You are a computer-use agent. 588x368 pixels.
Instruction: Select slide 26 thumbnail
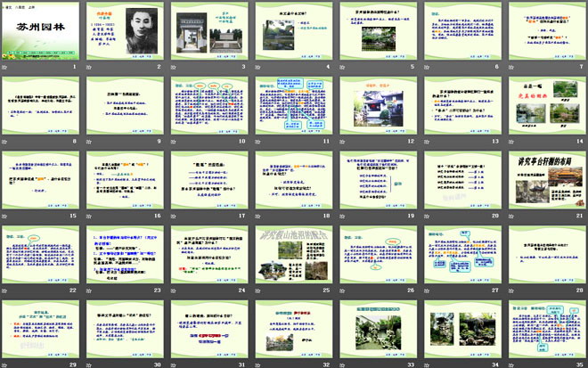(x=378, y=254)
